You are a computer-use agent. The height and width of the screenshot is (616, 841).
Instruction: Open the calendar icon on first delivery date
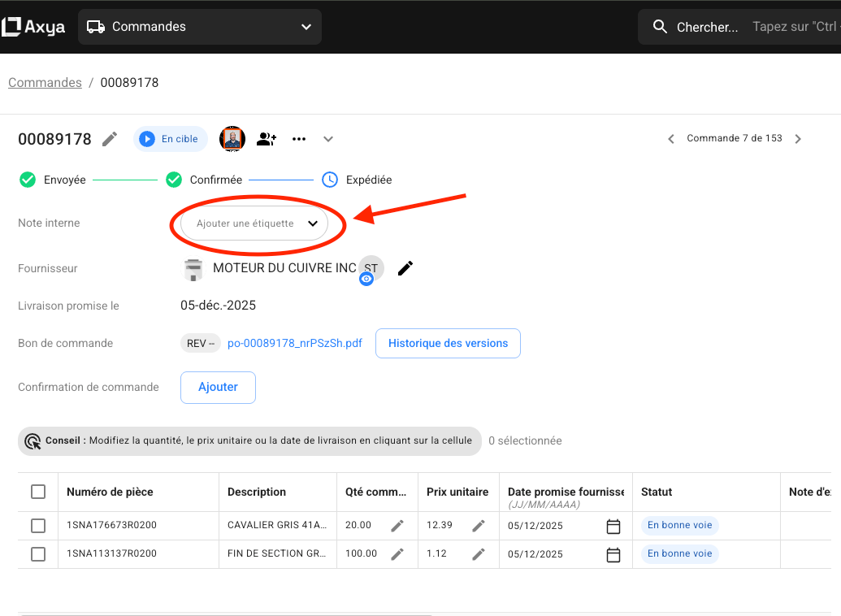click(613, 526)
